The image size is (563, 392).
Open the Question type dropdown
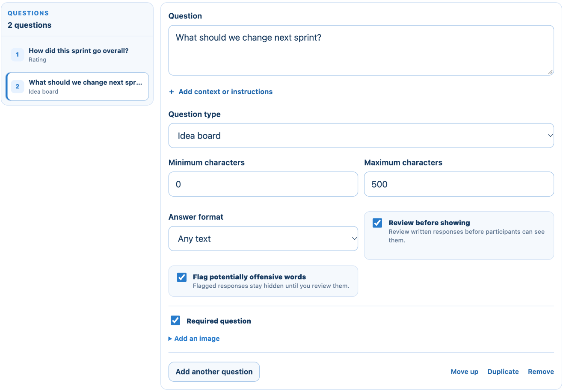(x=361, y=136)
